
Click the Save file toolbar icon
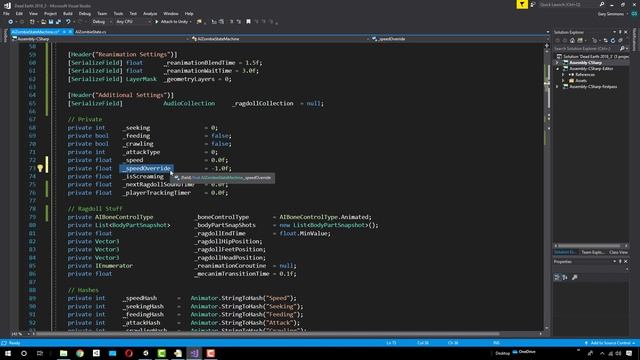click(51, 22)
